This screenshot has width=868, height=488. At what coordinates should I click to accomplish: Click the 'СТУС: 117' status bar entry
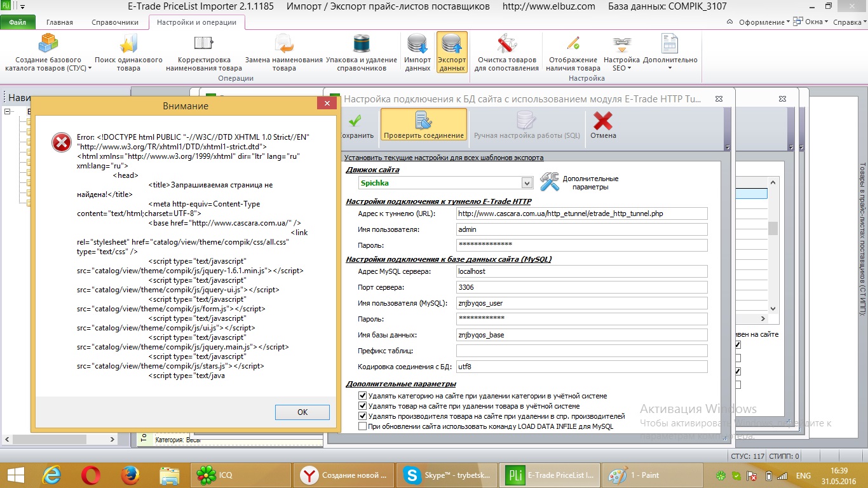coord(748,456)
